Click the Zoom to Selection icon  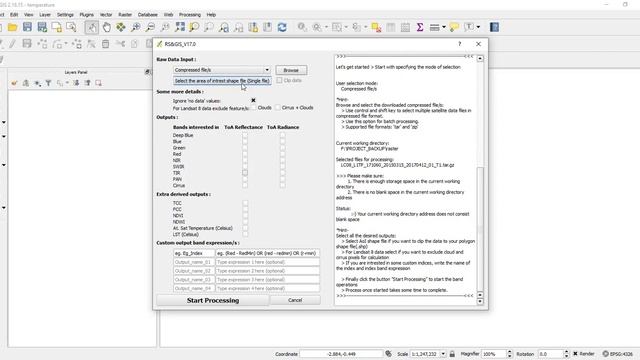[194, 27]
